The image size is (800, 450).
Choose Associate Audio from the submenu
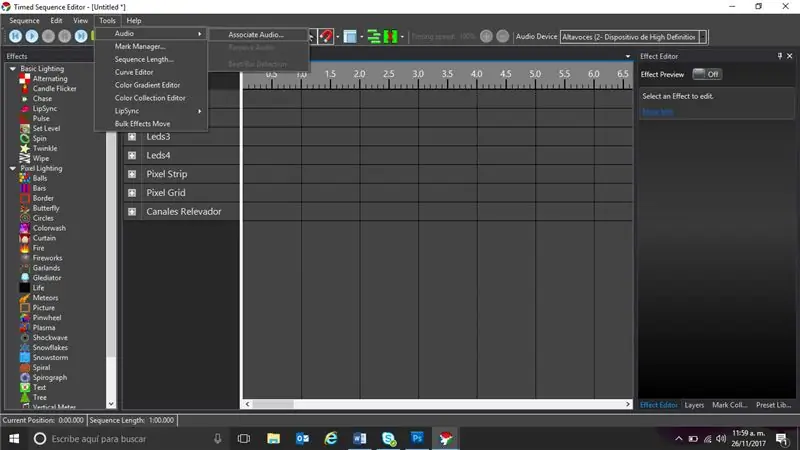click(x=258, y=35)
